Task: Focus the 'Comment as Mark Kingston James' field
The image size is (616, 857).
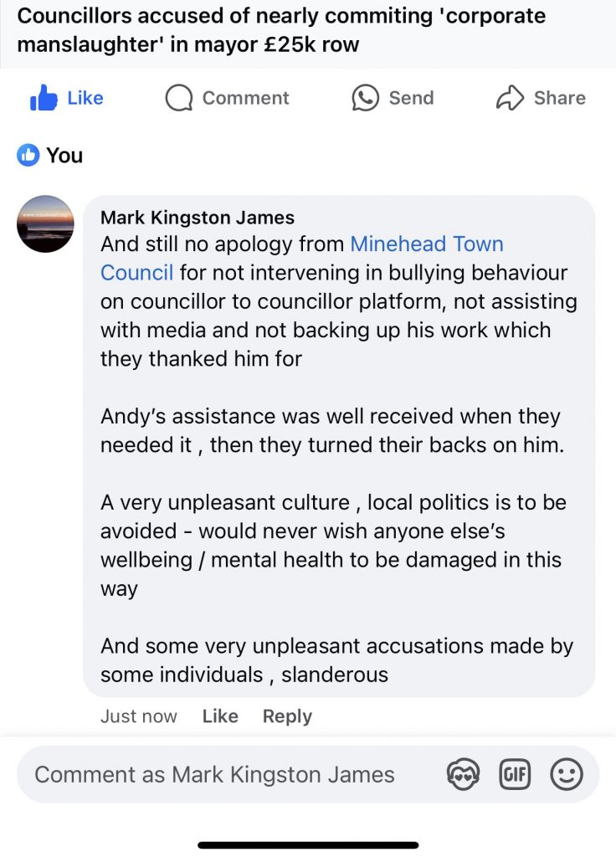Action: [x=214, y=774]
